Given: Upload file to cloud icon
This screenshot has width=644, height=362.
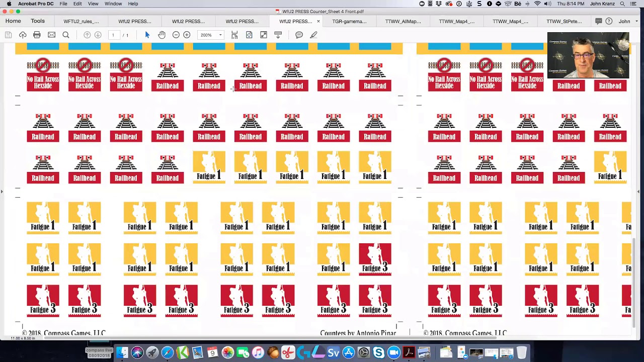Looking at the screenshot, I should (x=23, y=35).
